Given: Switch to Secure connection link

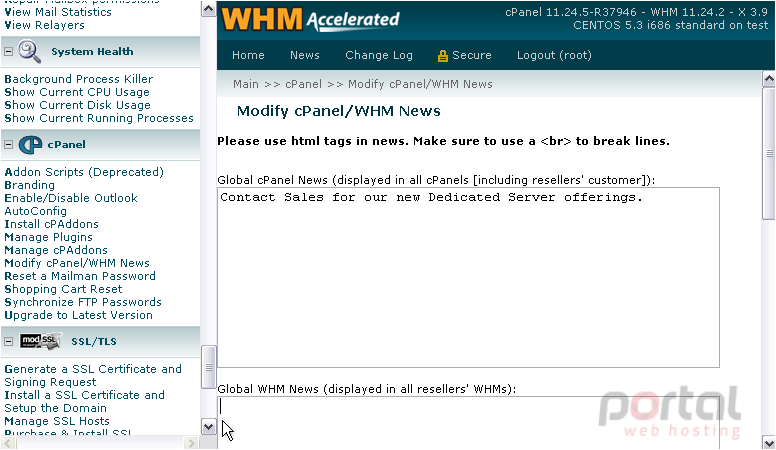Looking at the screenshot, I should 472,55.
